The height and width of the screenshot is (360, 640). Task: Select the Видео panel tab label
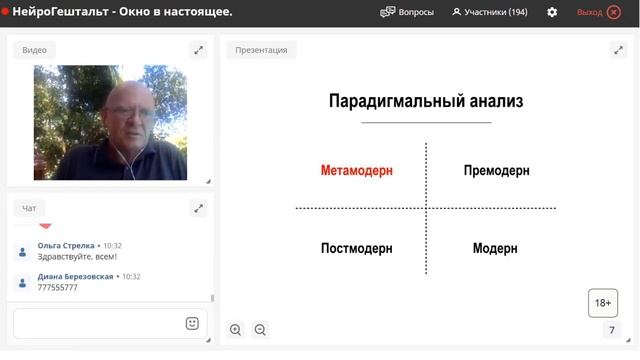pyautogui.click(x=34, y=50)
